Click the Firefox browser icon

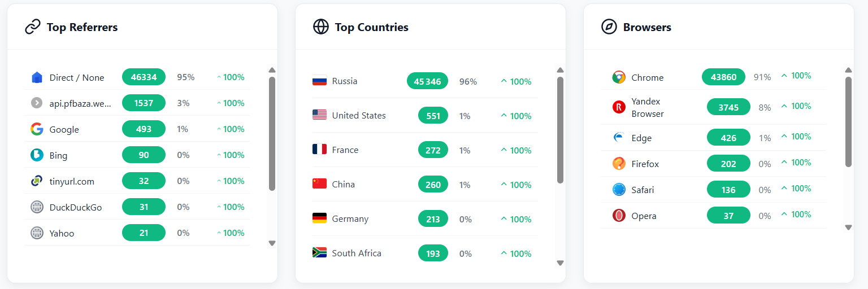click(x=619, y=164)
